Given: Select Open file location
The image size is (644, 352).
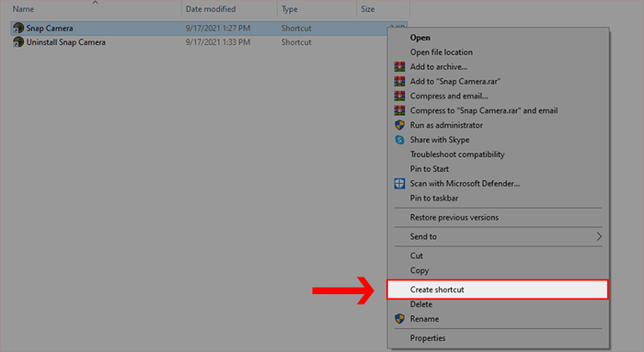Looking at the screenshot, I should click(441, 52).
